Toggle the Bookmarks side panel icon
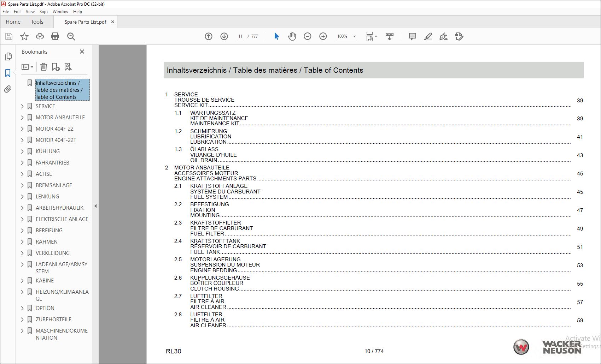The image size is (601, 364). [x=8, y=73]
